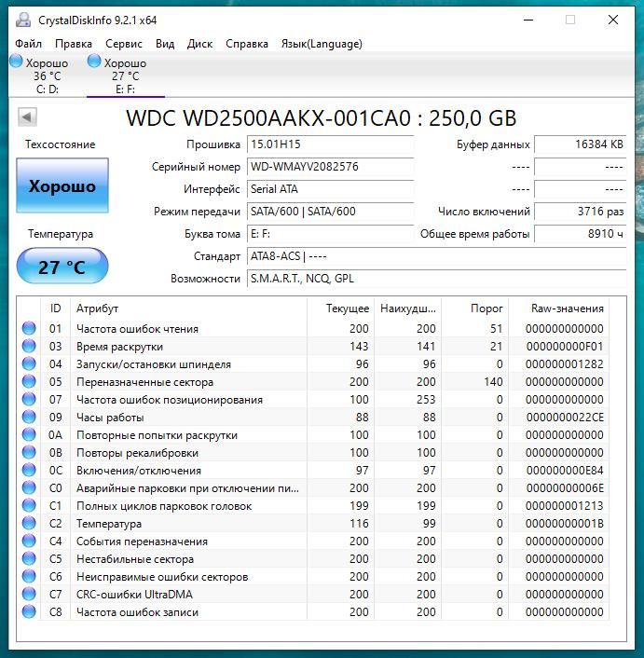Select row Часы работы
Viewport: 644px width, 658px height.
[x=312, y=417]
